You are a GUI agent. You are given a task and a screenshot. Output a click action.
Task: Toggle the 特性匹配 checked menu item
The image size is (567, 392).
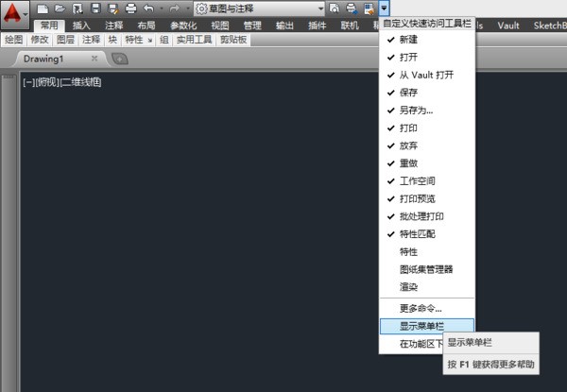pyautogui.click(x=417, y=233)
